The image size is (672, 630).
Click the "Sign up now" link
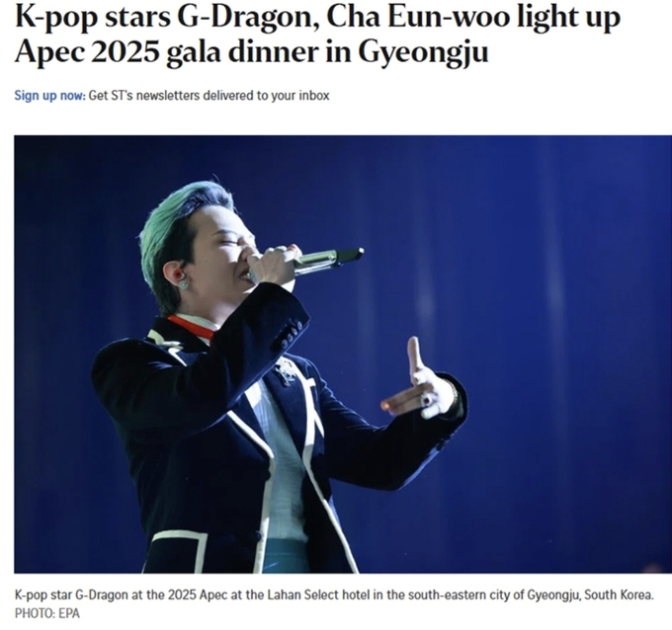(50, 95)
